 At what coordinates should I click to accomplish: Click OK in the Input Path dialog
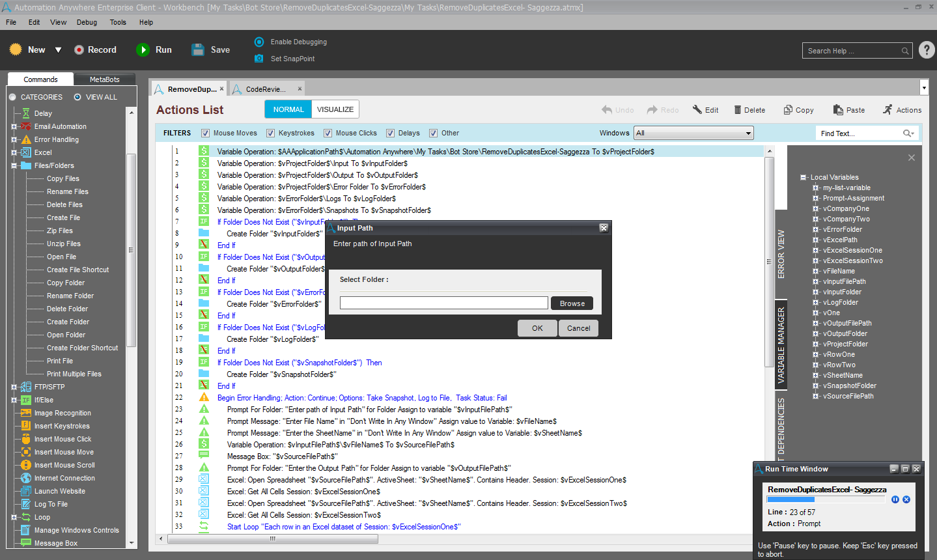pos(537,328)
